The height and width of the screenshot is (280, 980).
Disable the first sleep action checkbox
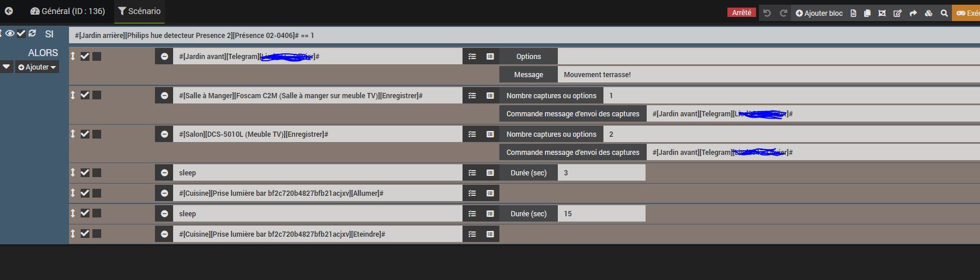[85, 172]
